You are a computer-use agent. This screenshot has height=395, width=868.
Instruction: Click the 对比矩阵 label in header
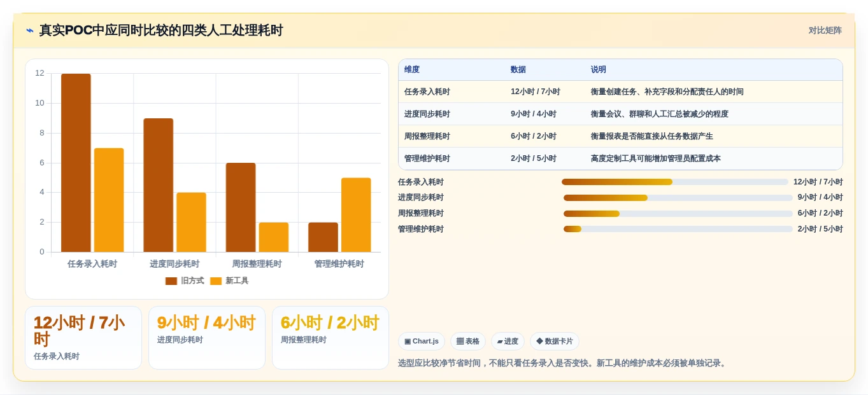[x=825, y=31]
